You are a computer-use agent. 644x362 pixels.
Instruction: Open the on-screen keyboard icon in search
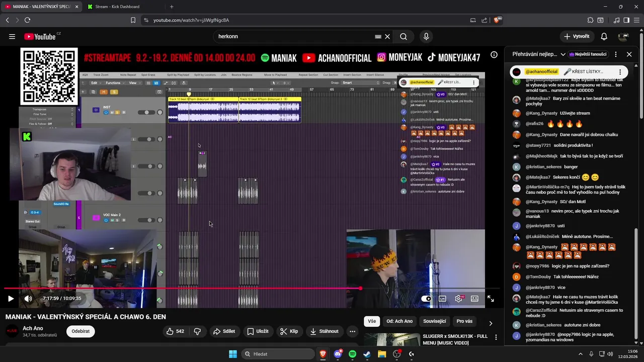point(378,36)
